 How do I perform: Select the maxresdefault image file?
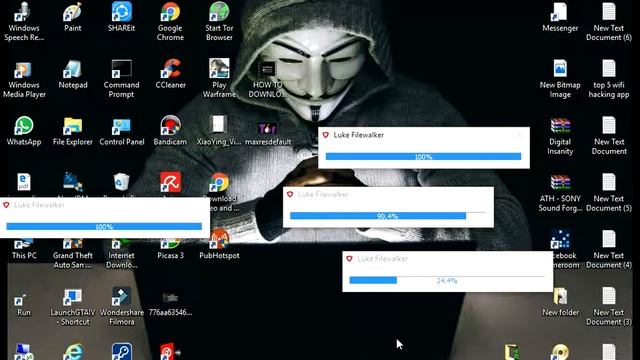[x=268, y=133]
